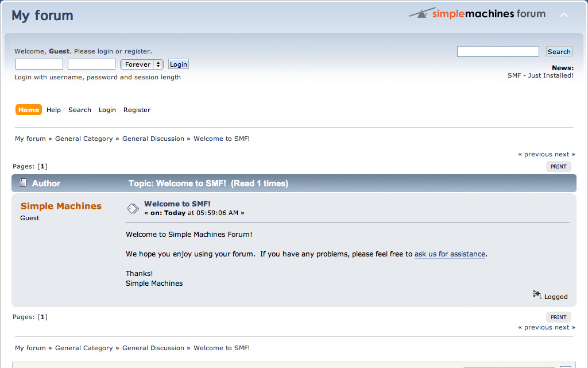Open the Register menu item

pos(137,110)
